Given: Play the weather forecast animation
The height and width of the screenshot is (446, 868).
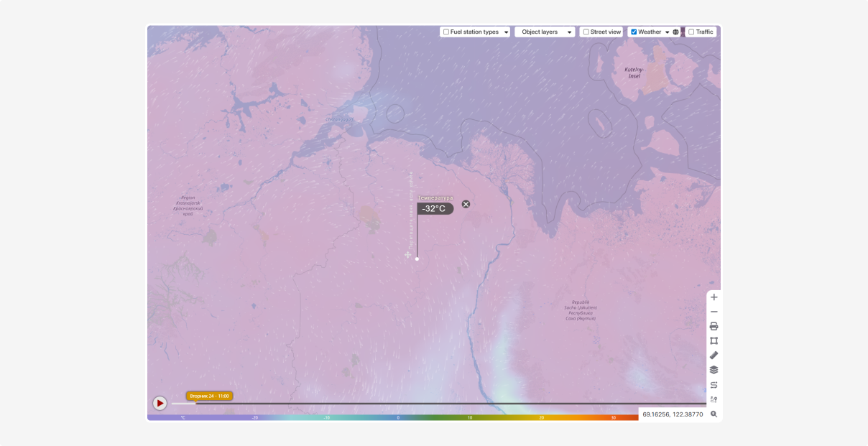Looking at the screenshot, I should pyautogui.click(x=160, y=404).
